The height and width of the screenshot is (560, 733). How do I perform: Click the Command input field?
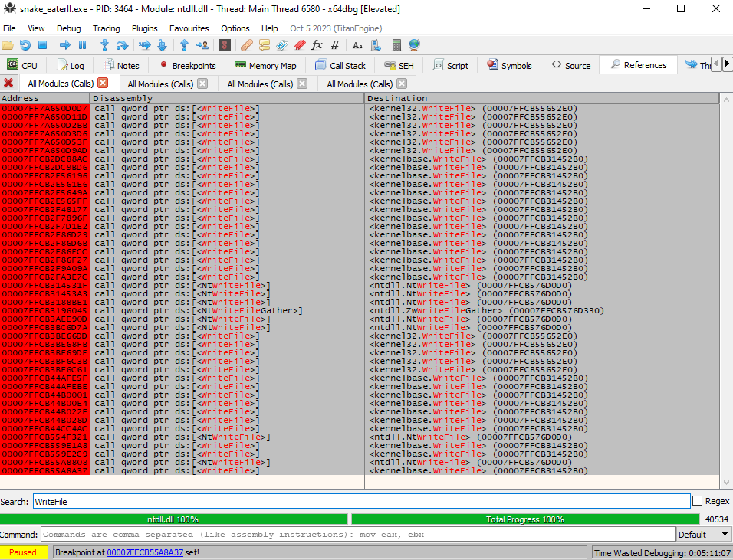click(359, 534)
